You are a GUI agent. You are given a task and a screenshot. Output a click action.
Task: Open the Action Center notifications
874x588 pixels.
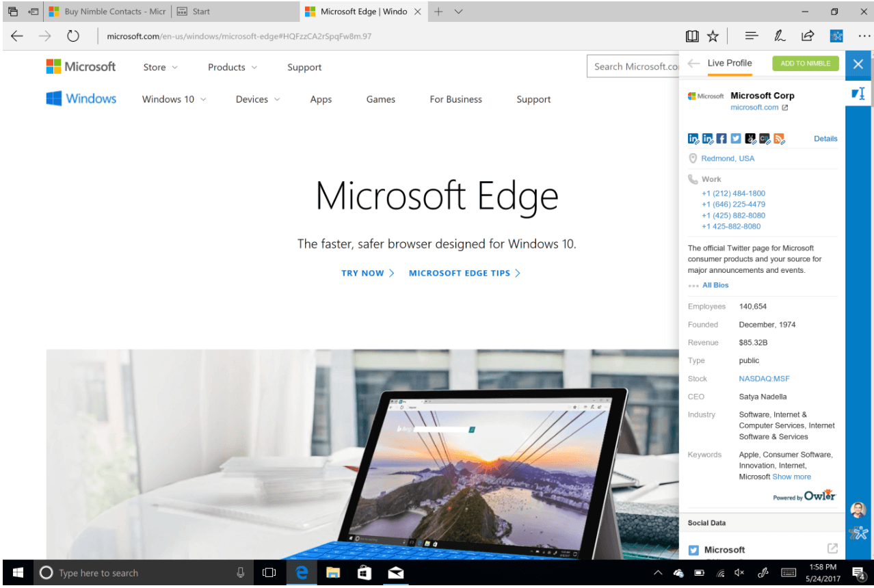click(x=859, y=573)
